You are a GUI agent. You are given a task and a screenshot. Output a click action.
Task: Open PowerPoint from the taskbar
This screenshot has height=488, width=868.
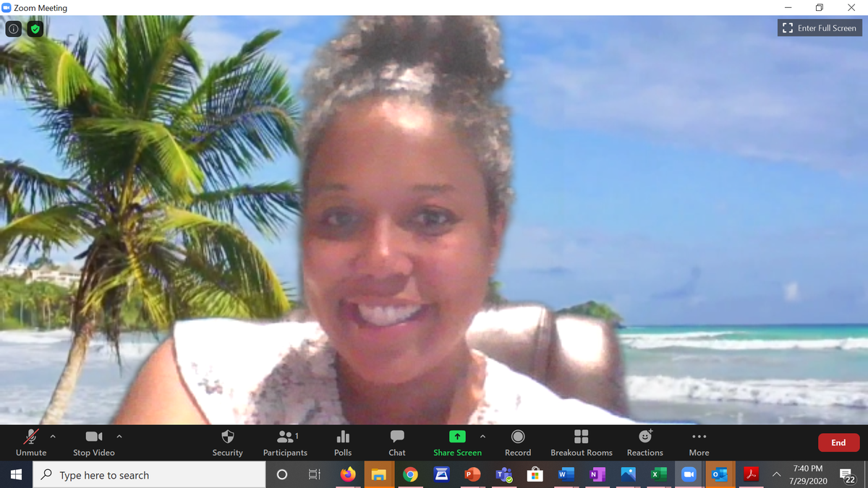tap(472, 475)
